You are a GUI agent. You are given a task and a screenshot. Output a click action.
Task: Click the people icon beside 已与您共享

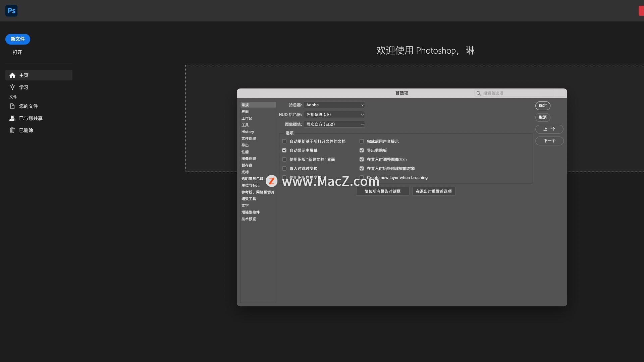point(12,118)
